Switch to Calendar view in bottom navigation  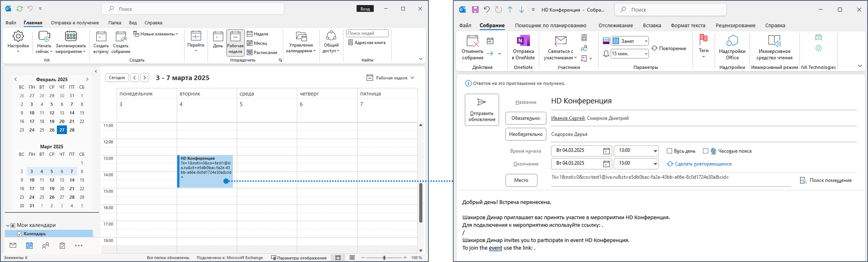click(x=29, y=246)
